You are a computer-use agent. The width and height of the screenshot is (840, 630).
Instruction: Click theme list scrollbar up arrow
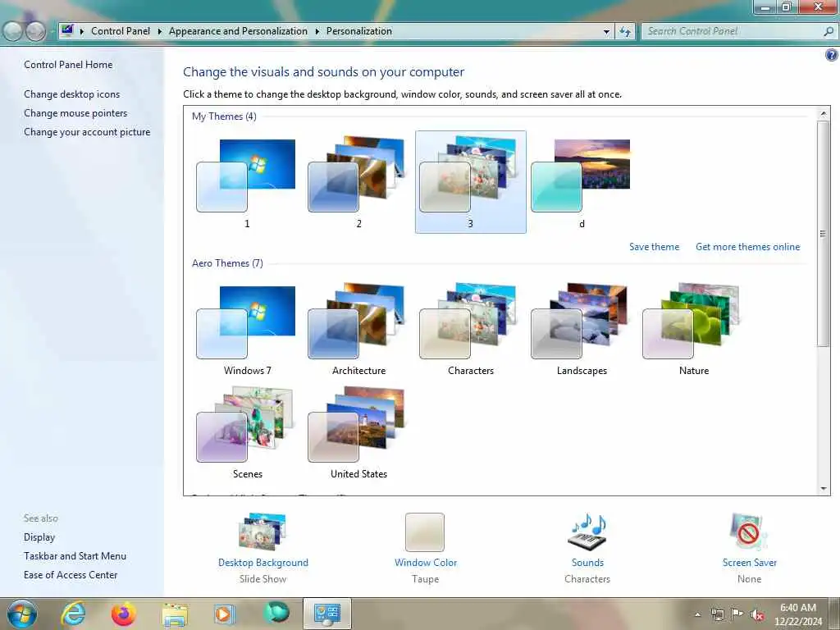824,113
